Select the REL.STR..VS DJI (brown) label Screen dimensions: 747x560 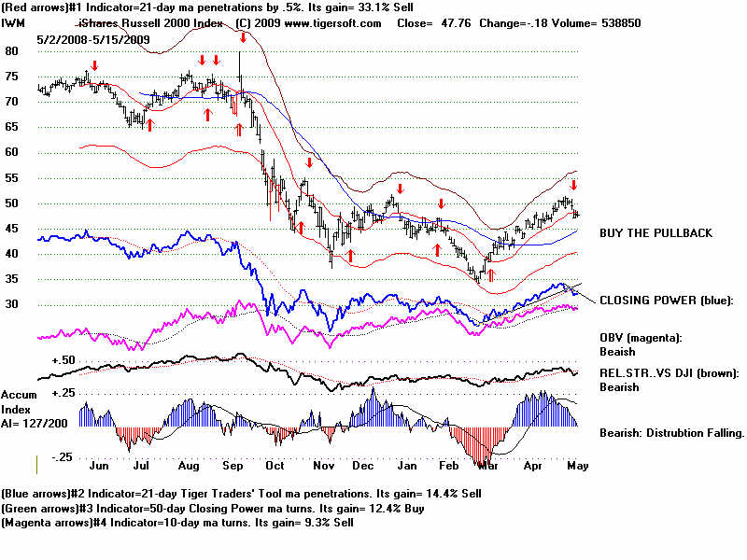(x=669, y=373)
